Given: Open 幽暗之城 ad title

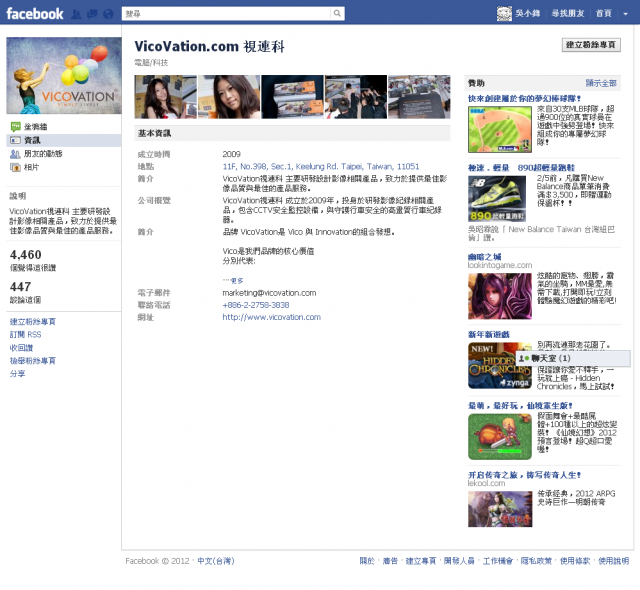Looking at the screenshot, I should point(484,257).
